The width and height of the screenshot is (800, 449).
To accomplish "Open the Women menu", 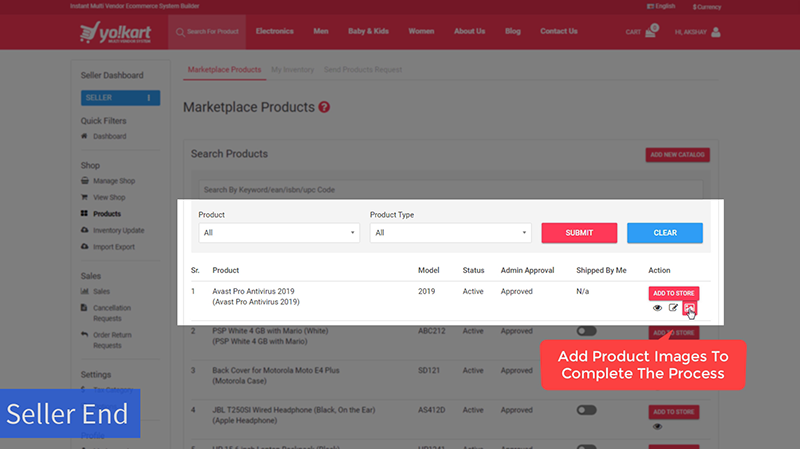I will [x=421, y=31].
